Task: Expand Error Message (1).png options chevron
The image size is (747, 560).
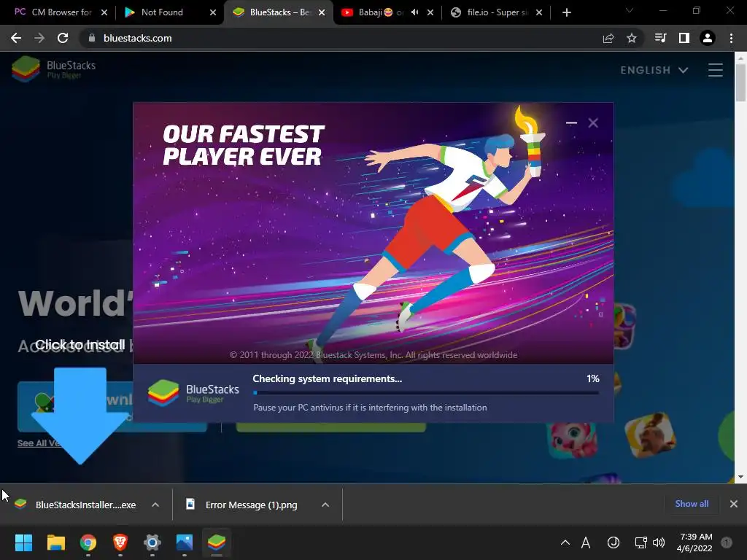Action: point(325,505)
